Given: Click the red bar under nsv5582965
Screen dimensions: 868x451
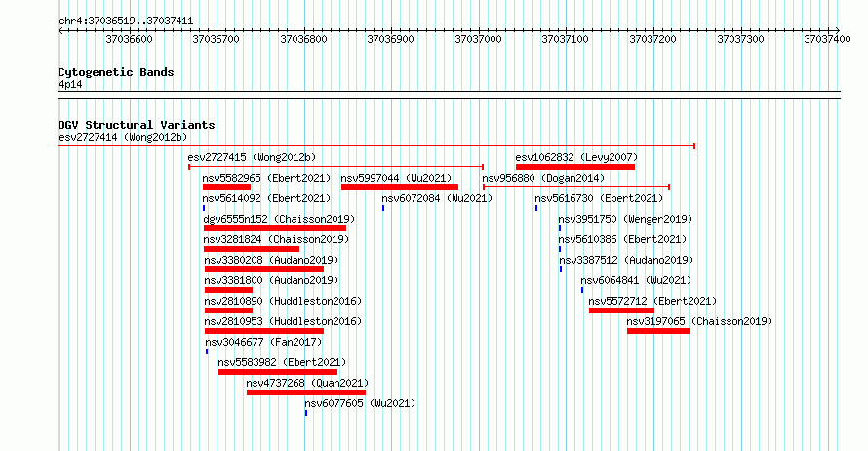Looking at the screenshot, I should click(x=227, y=187).
